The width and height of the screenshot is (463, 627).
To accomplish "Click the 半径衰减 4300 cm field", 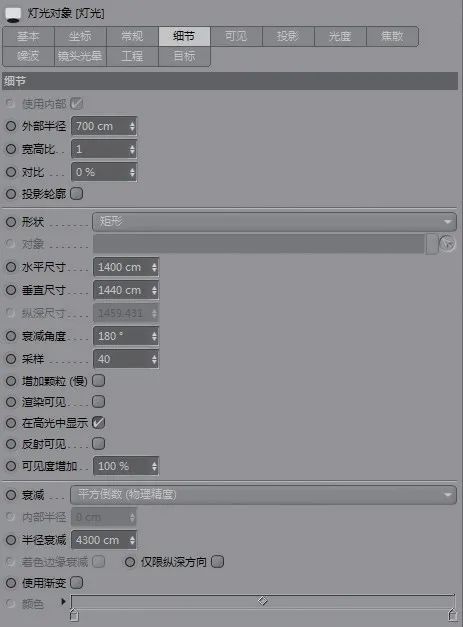I will [104, 540].
